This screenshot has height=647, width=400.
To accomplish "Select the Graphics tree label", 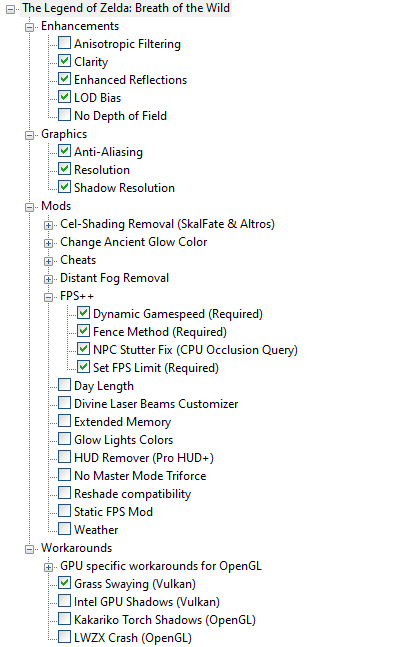I will tap(64, 134).
